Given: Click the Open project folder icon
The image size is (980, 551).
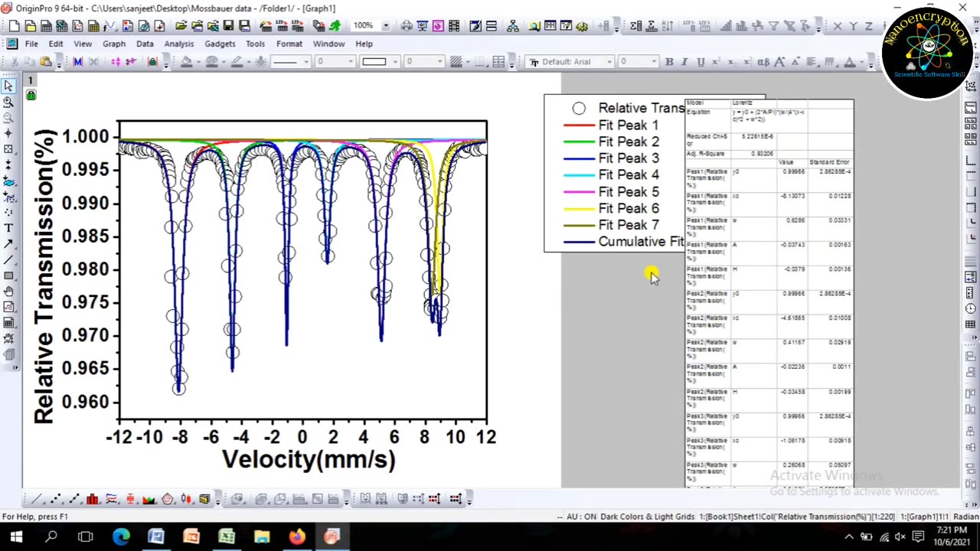Looking at the screenshot, I should click(x=181, y=26).
